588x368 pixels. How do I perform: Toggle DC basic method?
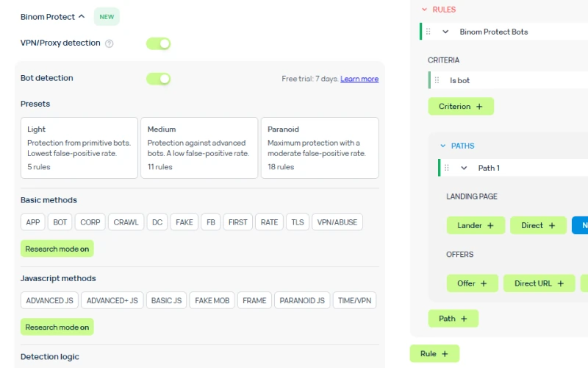pos(157,222)
